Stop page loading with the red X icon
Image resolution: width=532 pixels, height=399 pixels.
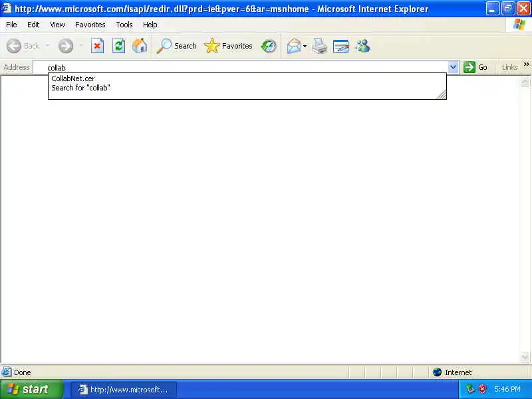click(97, 46)
